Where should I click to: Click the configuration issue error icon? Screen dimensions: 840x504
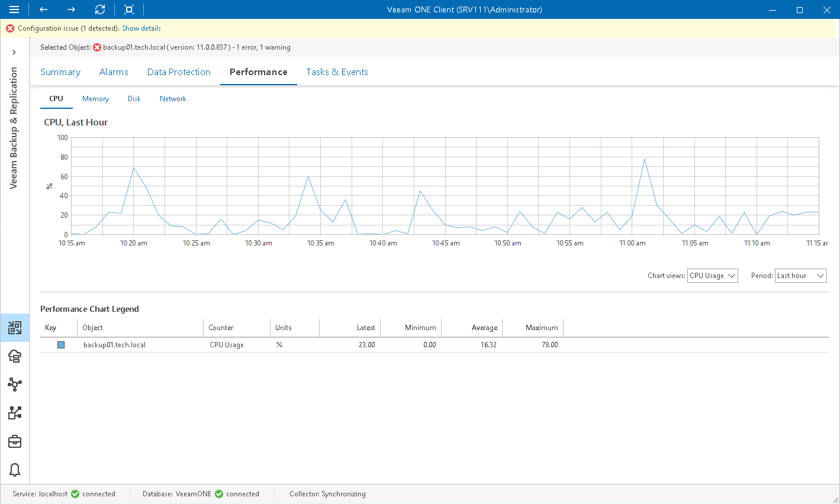coord(10,28)
